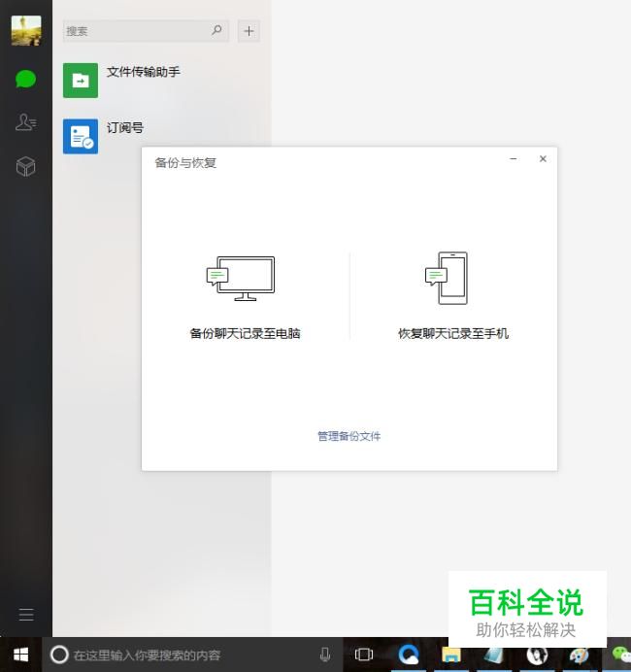Open Task View on the taskbar
This screenshot has width=631, height=672.
[x=364, y=655]
